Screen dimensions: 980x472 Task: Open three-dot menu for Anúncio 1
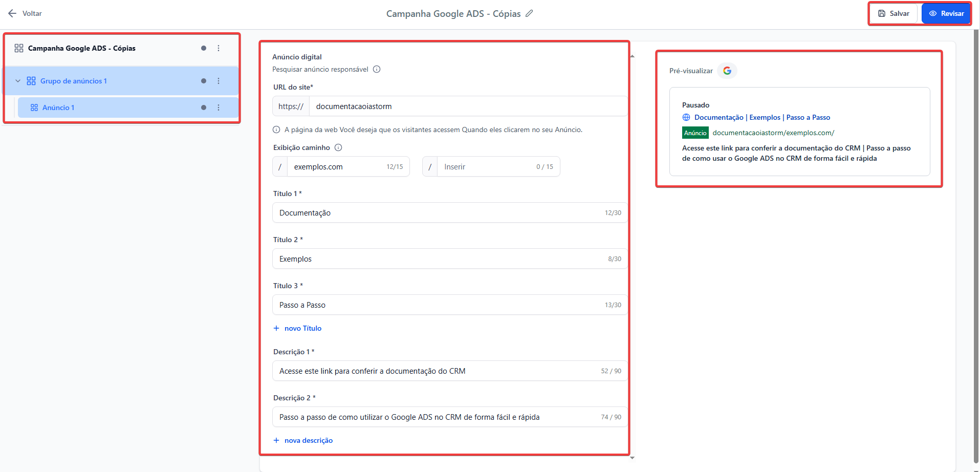click(219, 108)
